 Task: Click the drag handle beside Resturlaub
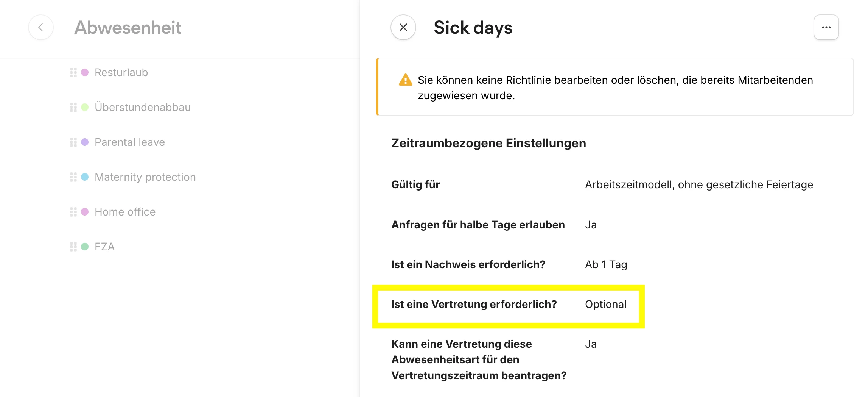click(73, 72)
